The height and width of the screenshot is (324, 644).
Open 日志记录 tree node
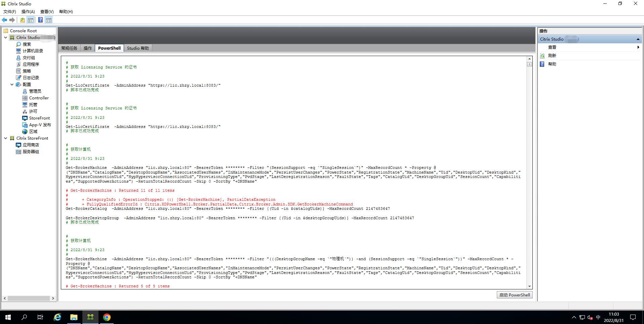click(31, 78)
